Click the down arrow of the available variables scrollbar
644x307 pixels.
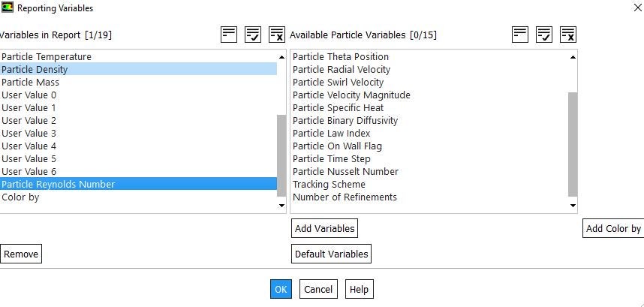coord(573,206)
